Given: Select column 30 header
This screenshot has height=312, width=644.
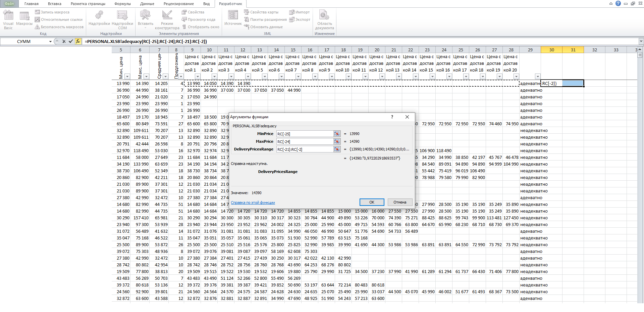Looking at the screenshot, I should (551, 50).
